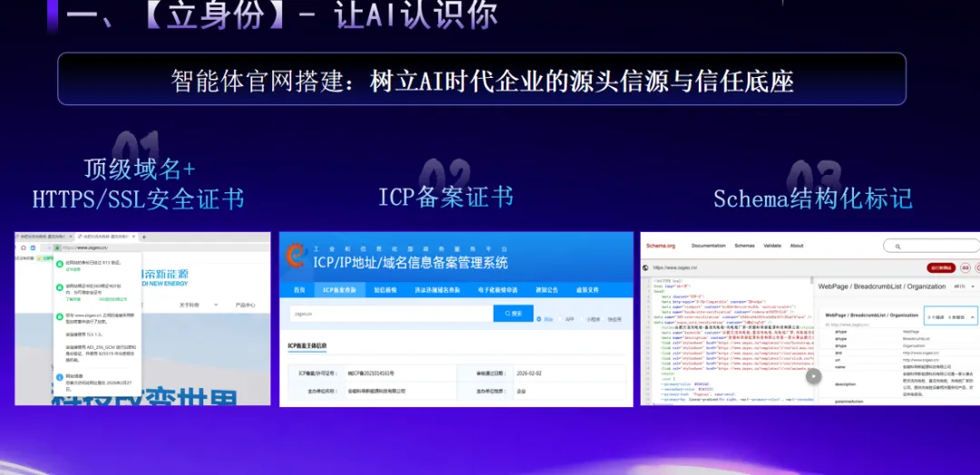Image resolution: width=980 pixels, height=475 pixels.
Task: Close the first browser tab
Action: pos(71,237)
